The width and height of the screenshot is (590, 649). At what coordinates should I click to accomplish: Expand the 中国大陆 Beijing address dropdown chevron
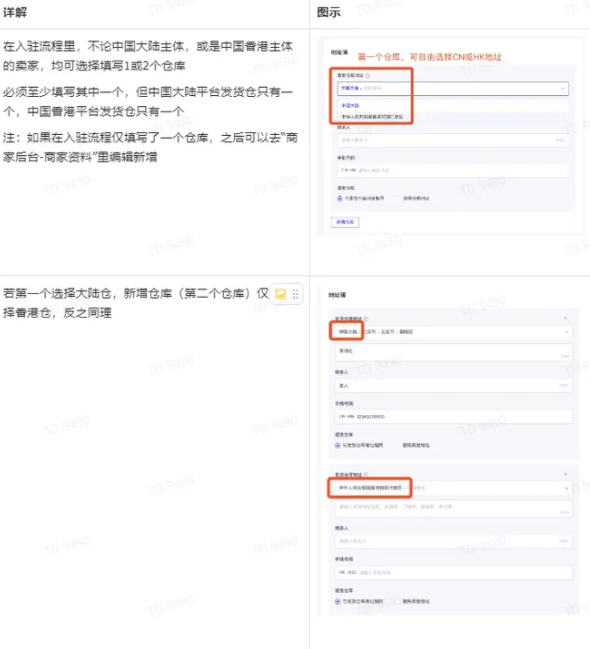tap(566, 332)
